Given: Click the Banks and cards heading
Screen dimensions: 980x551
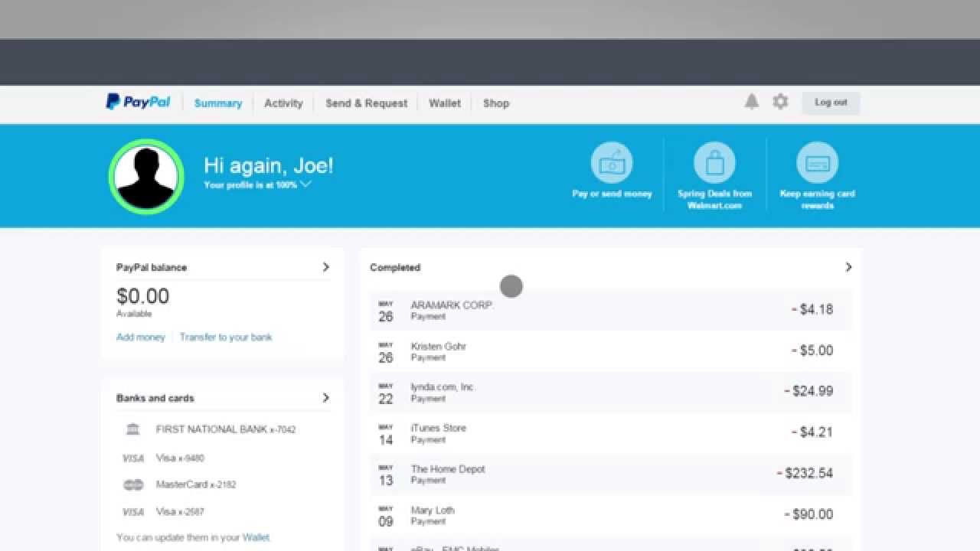Looking at the screenshot, I should click(x=155, y=398).
